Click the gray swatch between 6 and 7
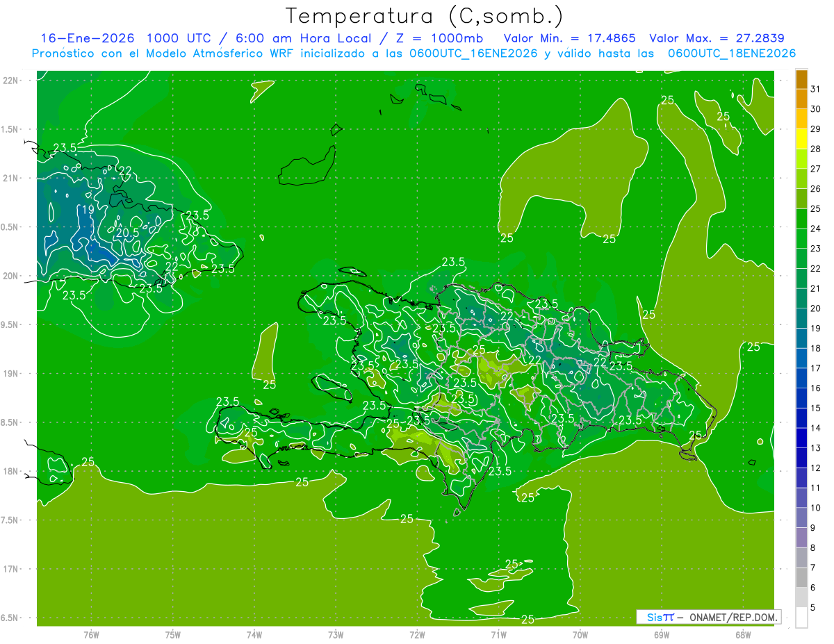834x644 pixels. [801, 578]
